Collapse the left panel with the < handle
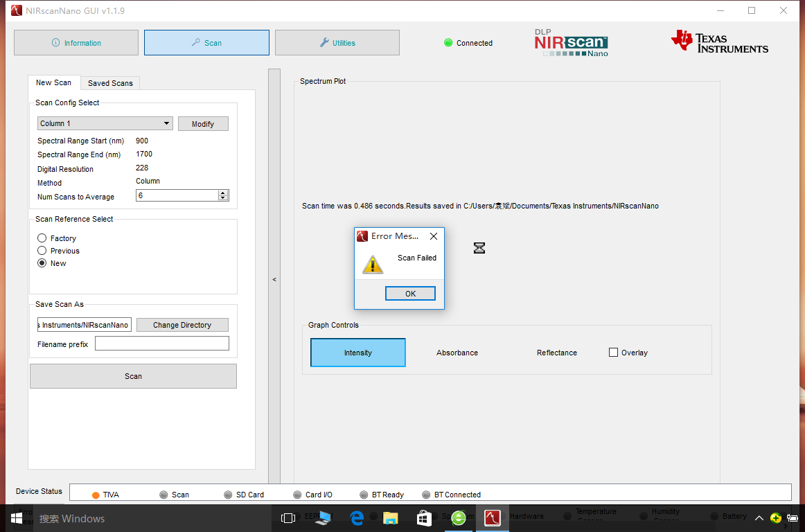This screenshot has width=805, height=532. pyautogui.click(x=274, y=279)
